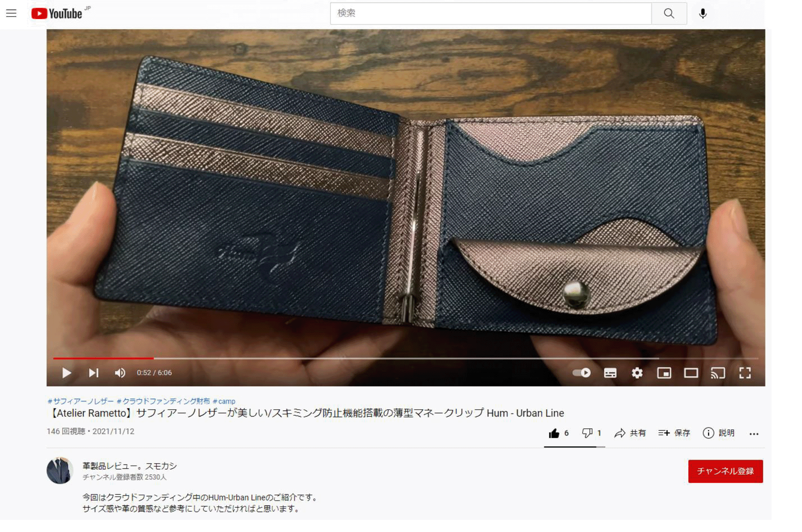The width and height of the screenshot is (802, 532).
Task: Enter full screen mode
Action: point(745,373)
